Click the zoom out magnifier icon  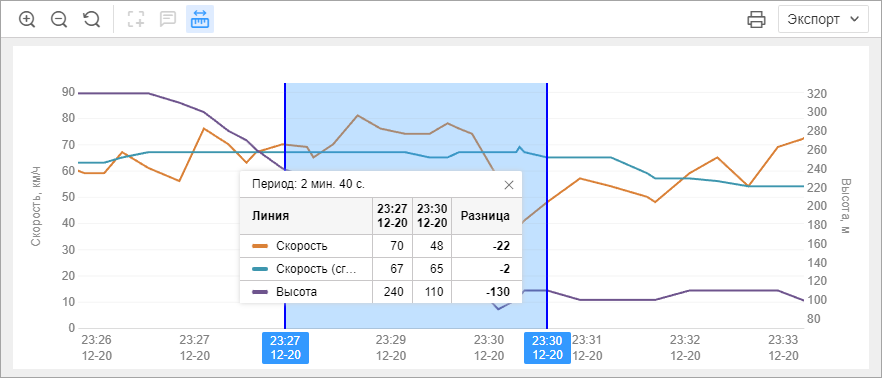[x=59, y=19]
